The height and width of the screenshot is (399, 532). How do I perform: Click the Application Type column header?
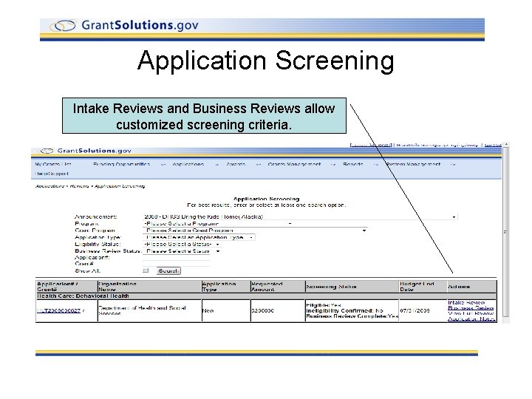(x=225, y=287)
